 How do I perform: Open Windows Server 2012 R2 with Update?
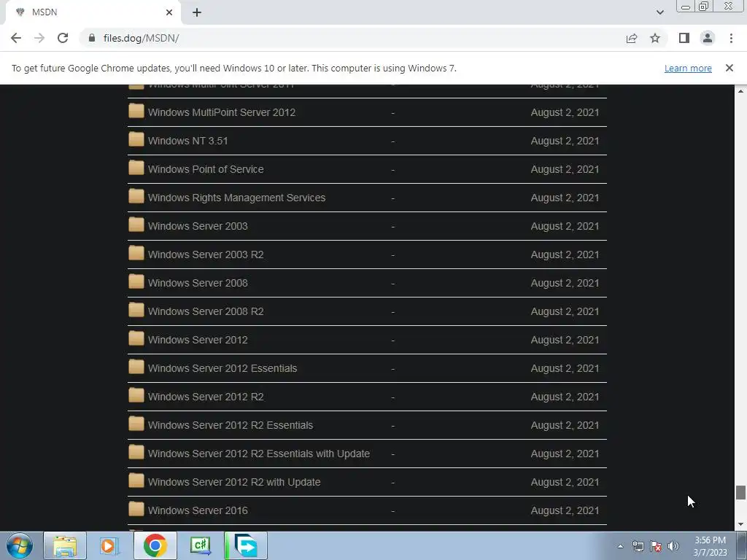tap(234, 482)
